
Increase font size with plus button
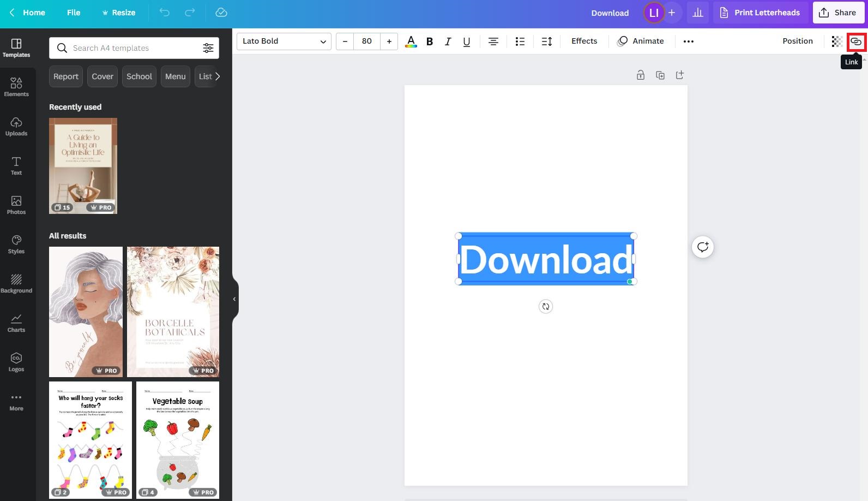(389, 41)
